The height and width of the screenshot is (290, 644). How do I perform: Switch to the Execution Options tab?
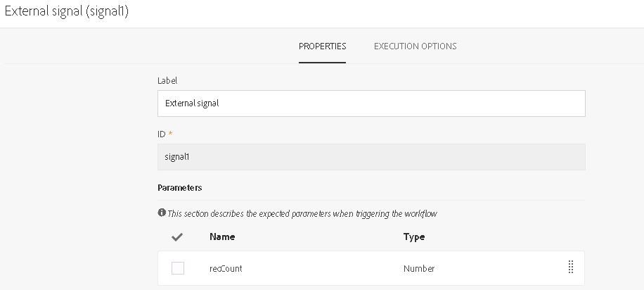tap(415, 46)
